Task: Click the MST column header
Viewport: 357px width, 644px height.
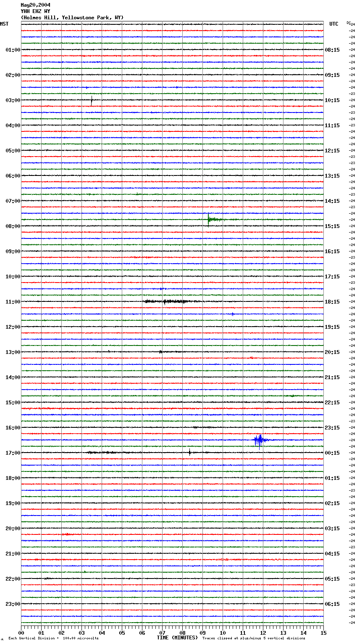Action: 4,24
